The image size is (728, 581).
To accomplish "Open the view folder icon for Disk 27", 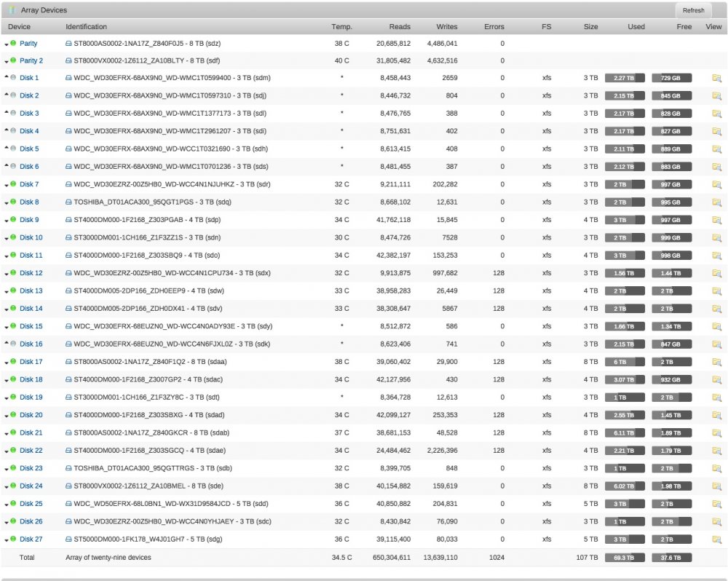I will (716, 539).
